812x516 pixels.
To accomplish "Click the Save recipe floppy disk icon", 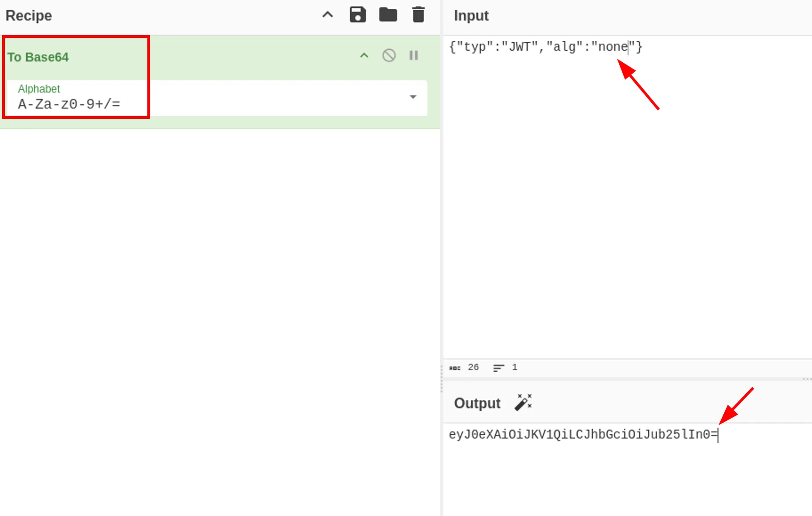I will click(357, 15).
